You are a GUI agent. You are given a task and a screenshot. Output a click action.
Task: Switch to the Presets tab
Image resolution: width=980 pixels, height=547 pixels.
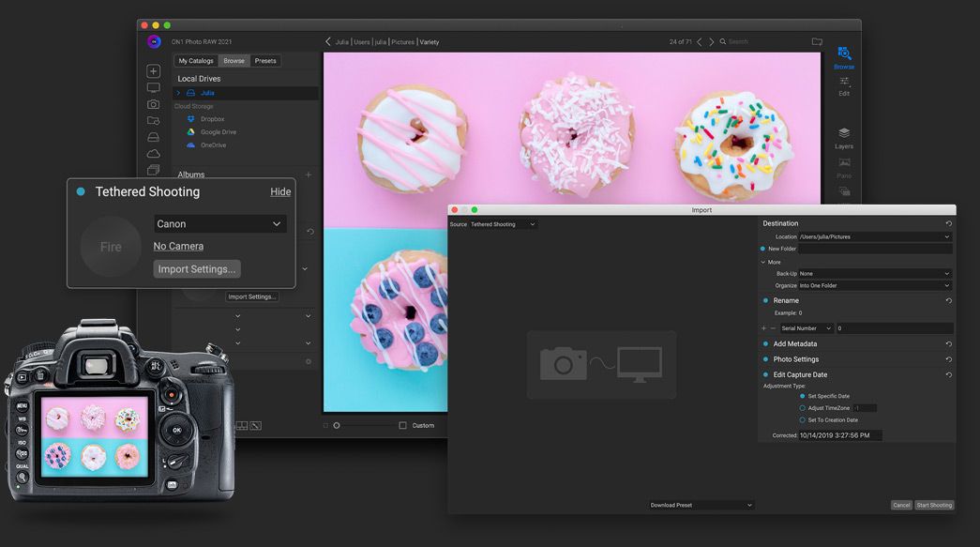(265, 61)
